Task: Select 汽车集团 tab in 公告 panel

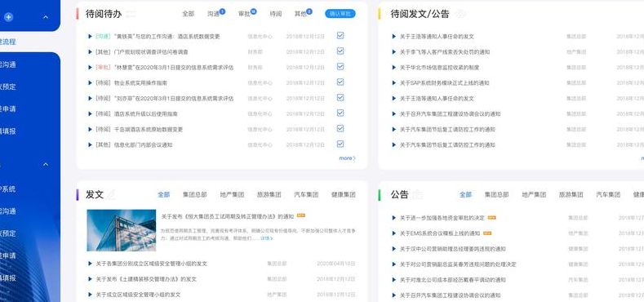Action: click(608, 194)
